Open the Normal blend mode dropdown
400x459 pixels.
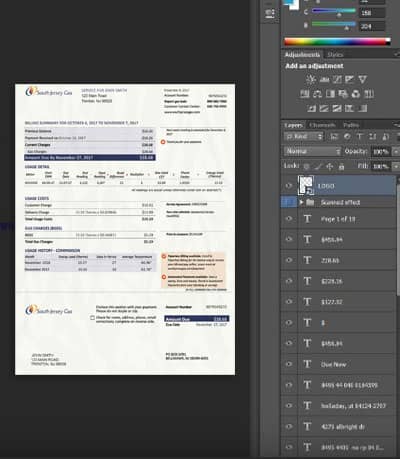pyautogui.click(x=313, y=151)
